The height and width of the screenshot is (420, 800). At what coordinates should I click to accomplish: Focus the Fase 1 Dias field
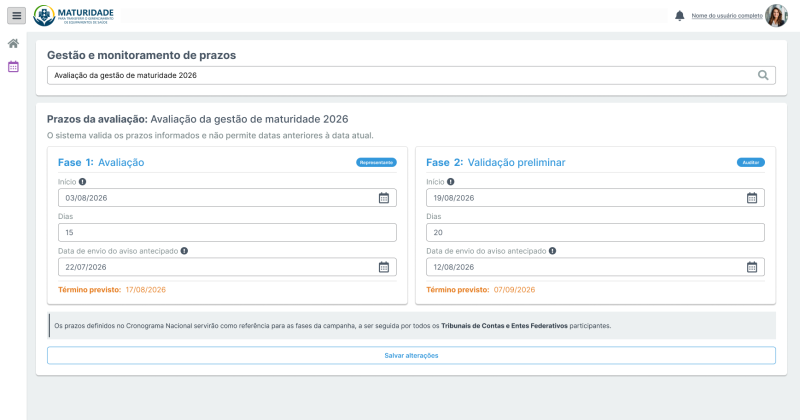point(227,233)
